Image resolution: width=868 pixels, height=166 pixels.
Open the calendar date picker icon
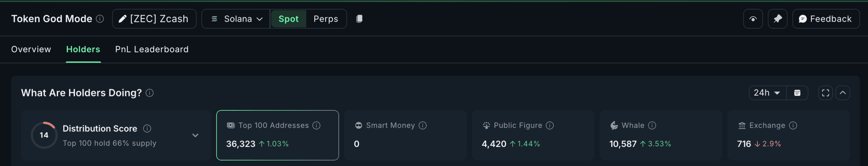click(797, 93)
